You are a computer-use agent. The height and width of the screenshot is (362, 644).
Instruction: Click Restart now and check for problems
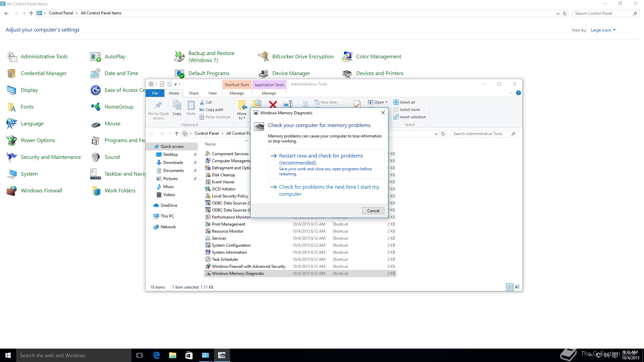tap(326, 164)
